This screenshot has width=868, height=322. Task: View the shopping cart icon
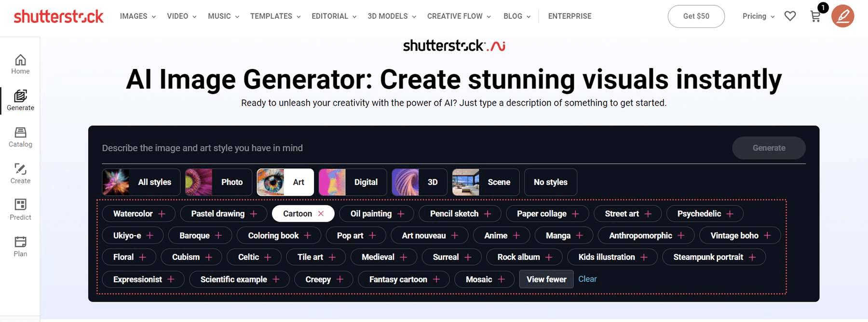[815, 16]
